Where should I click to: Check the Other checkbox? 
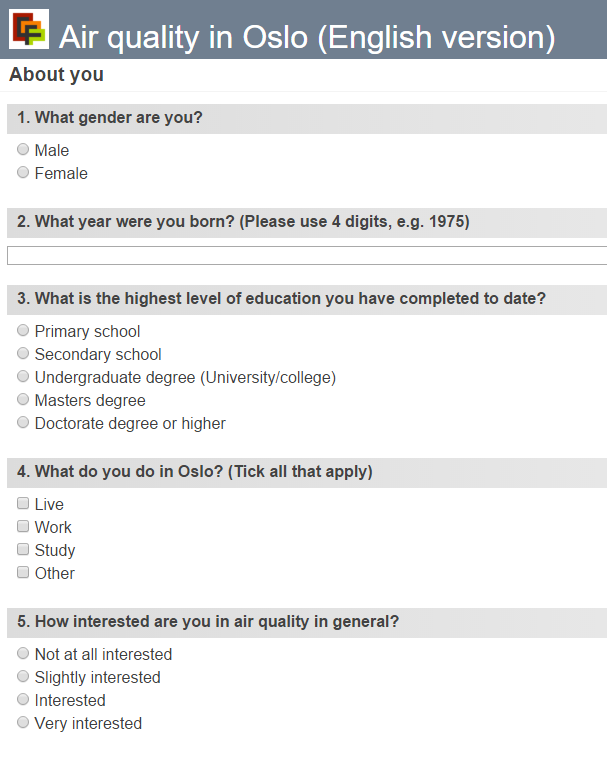[23, 572]
